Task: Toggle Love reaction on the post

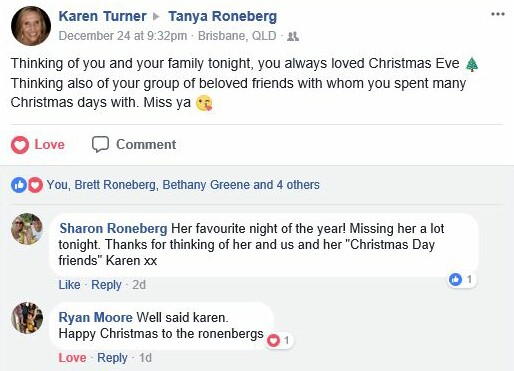Action: coord(38,145)
